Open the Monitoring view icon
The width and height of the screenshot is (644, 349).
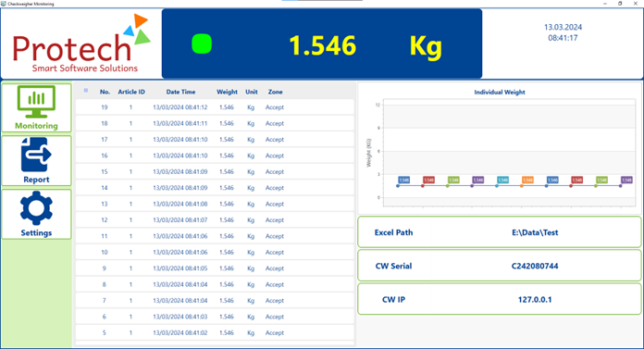point(36,101)
